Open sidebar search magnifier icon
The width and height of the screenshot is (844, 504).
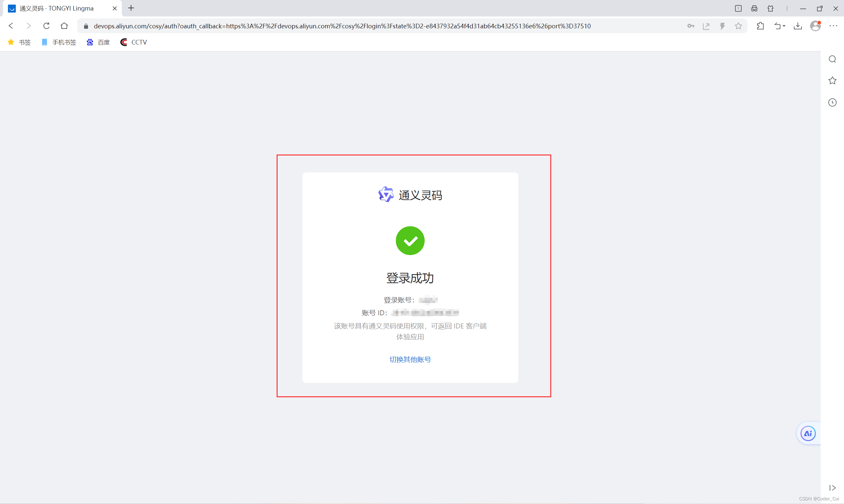832,59
